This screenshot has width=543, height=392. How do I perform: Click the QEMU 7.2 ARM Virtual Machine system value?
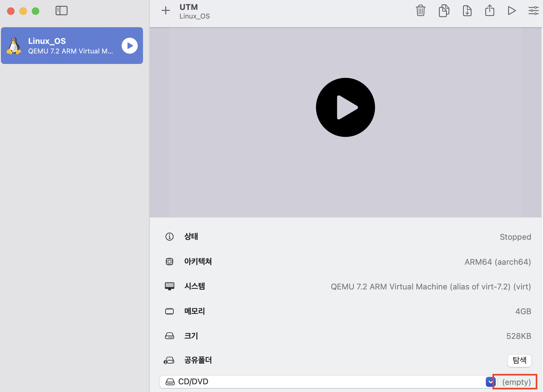coord(431,287)
